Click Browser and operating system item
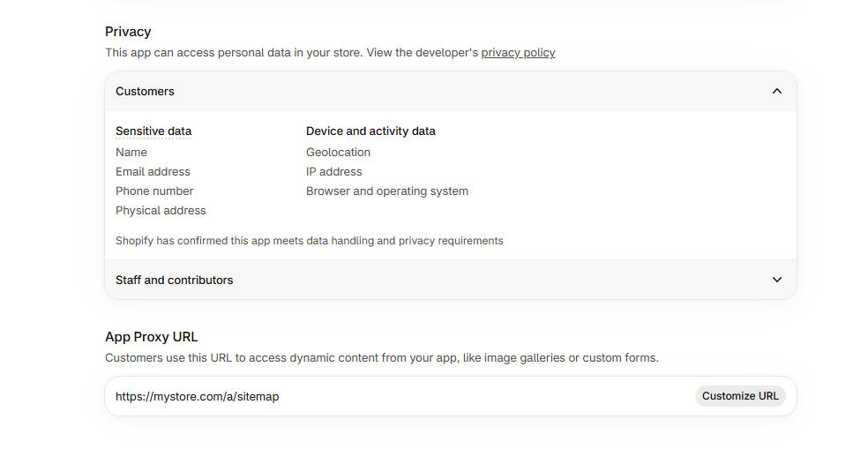Viewport: 868px width, 449px height. coord(387,191)
